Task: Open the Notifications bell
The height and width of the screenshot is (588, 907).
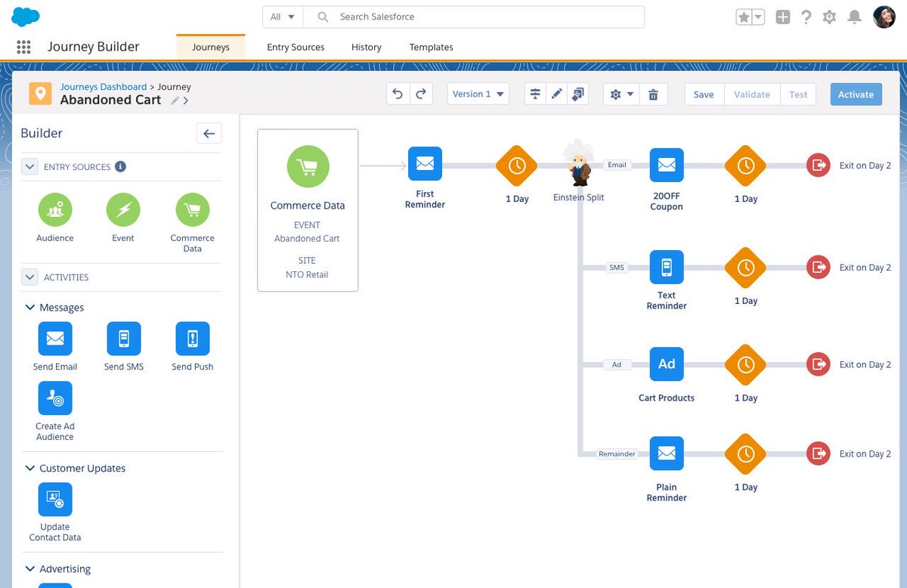Action: [855, 17]
